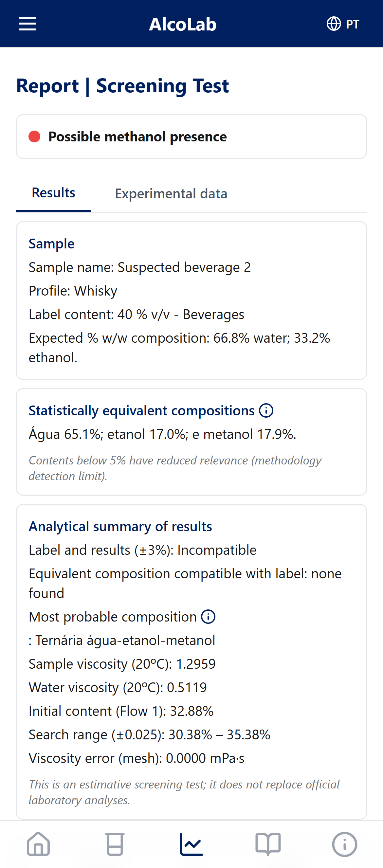Open the hamburger navigation menu
The width and height of the screenshot is (383, 868).
27,24
